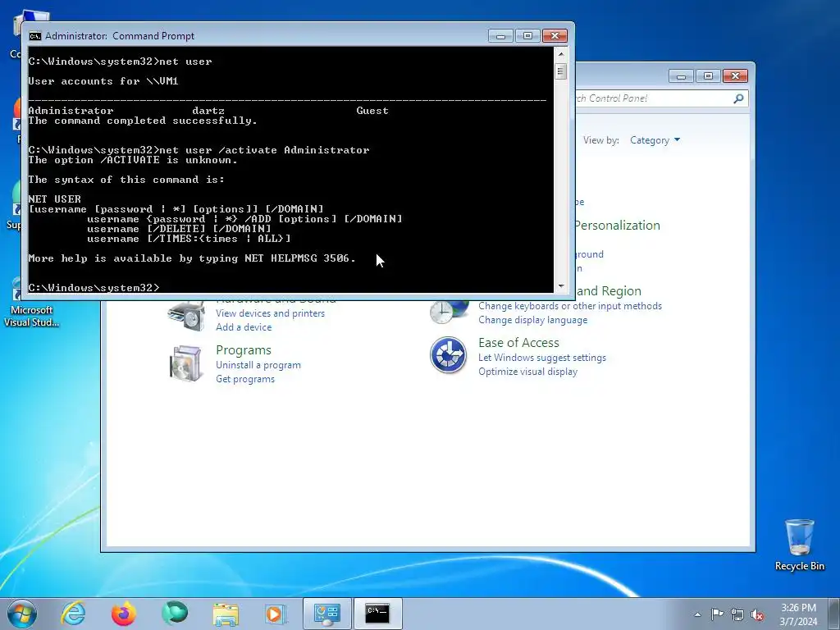Show hidden tray icons with the arrow

coord(697,614)
